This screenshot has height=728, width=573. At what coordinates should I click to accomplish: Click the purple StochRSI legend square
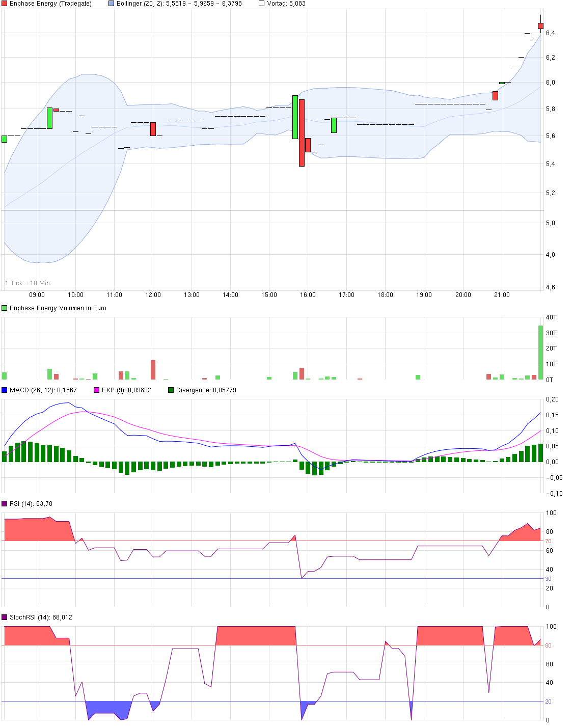[5, 616]
